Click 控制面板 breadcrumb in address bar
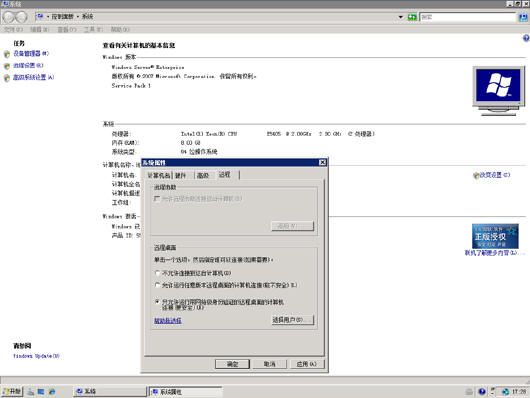This screenshot has width=530, height=398. pyautogui.click(x=63, y=17)
